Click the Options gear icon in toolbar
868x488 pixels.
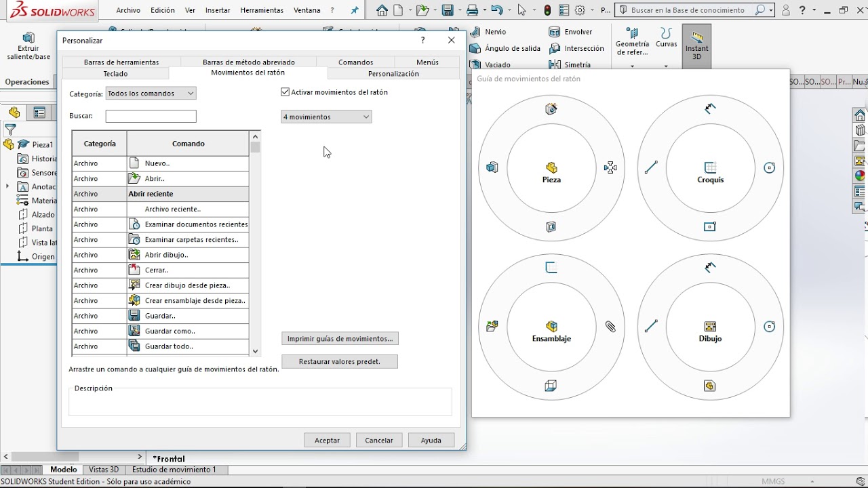(x=580, y=10)
